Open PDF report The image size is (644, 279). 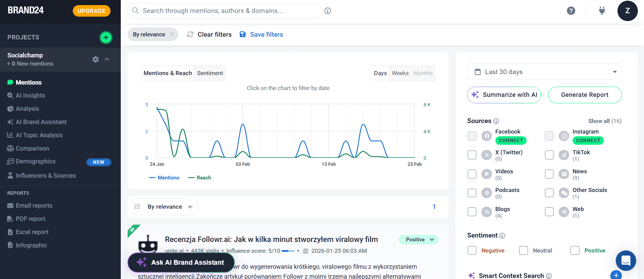click(30, 219)
